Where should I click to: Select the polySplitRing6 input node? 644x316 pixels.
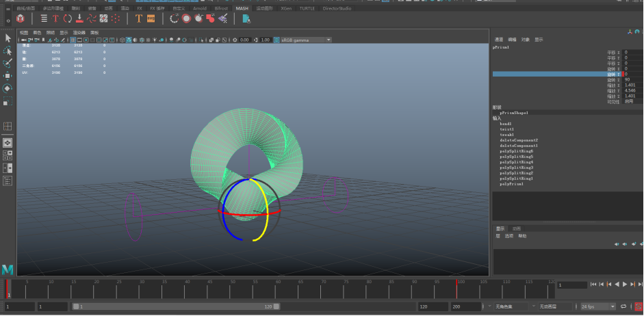516,151
